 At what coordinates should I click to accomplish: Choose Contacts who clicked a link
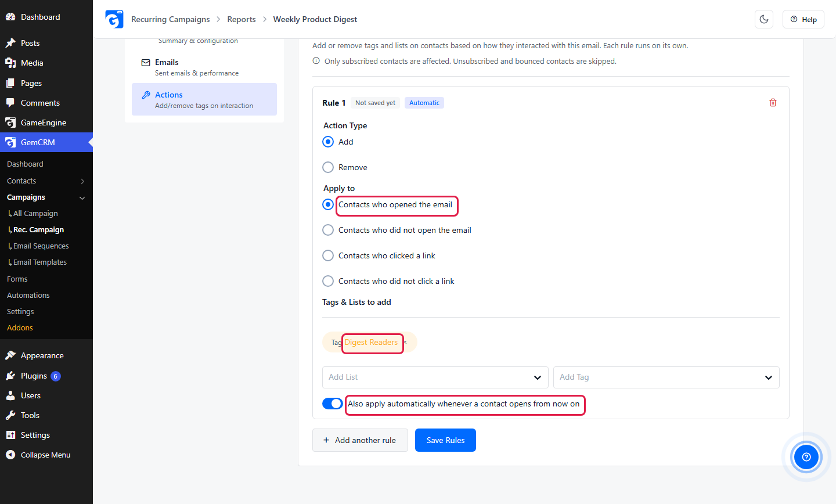click(328, 255)
